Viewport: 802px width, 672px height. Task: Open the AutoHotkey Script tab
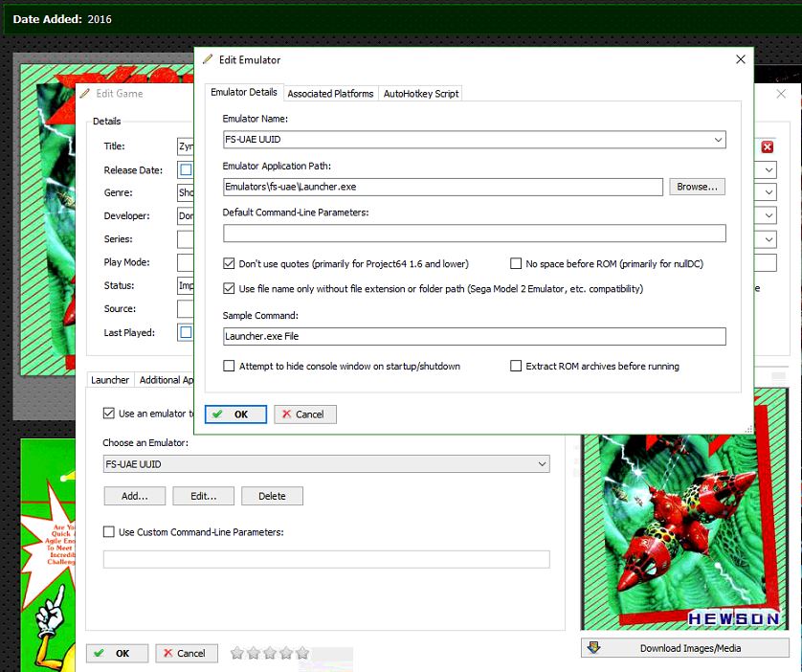pos(421,94)
